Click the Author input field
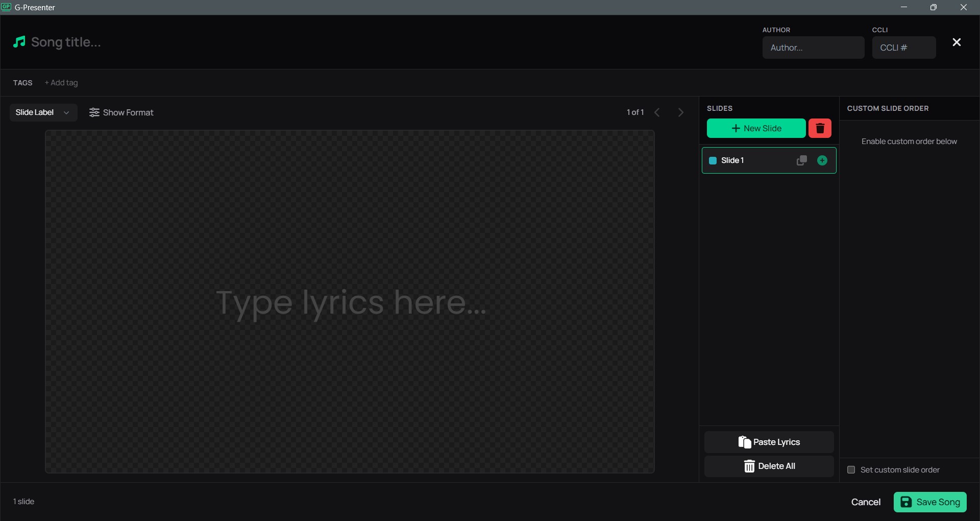 tap(814, 47)
